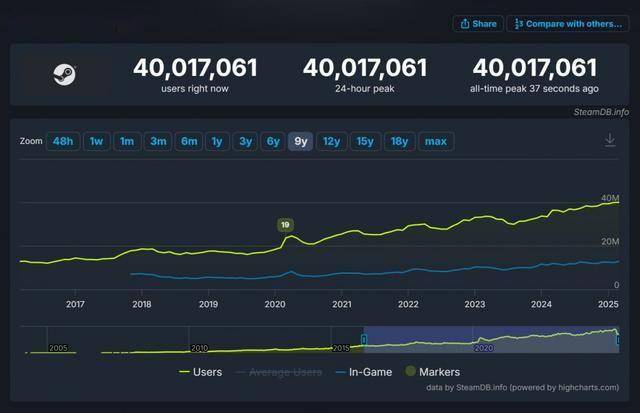Click the 2005 label in navigator
This screenshot has height=413, width=640.
click(x=58, y=348)
